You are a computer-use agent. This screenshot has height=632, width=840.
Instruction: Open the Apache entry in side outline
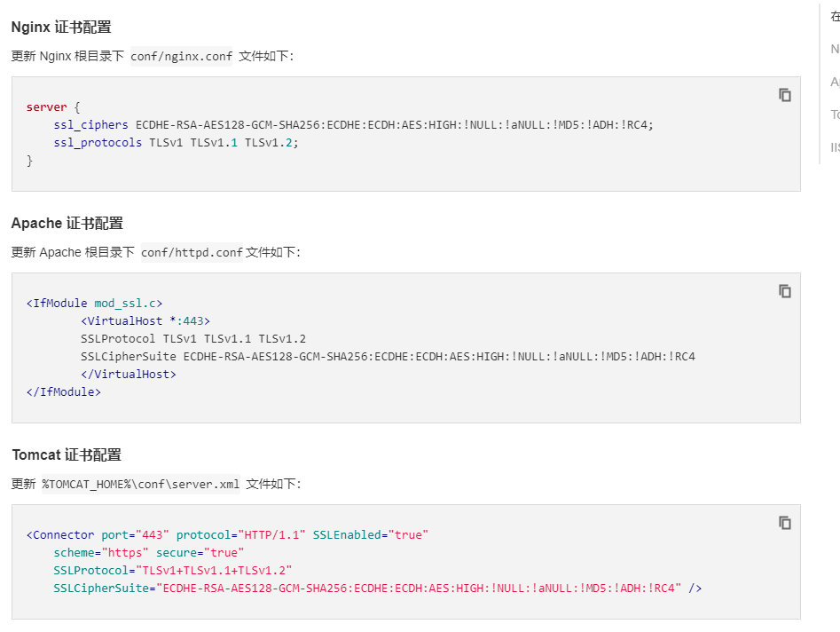coord(835,82)
